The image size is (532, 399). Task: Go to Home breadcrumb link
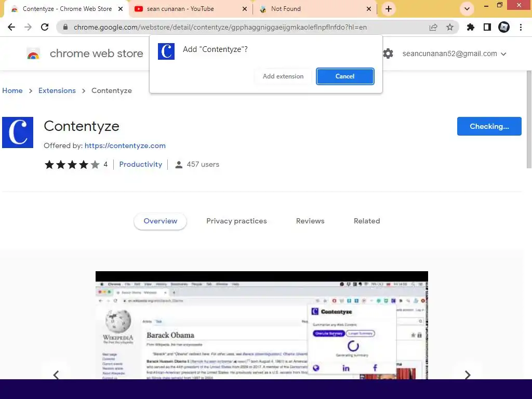point(12,90)
